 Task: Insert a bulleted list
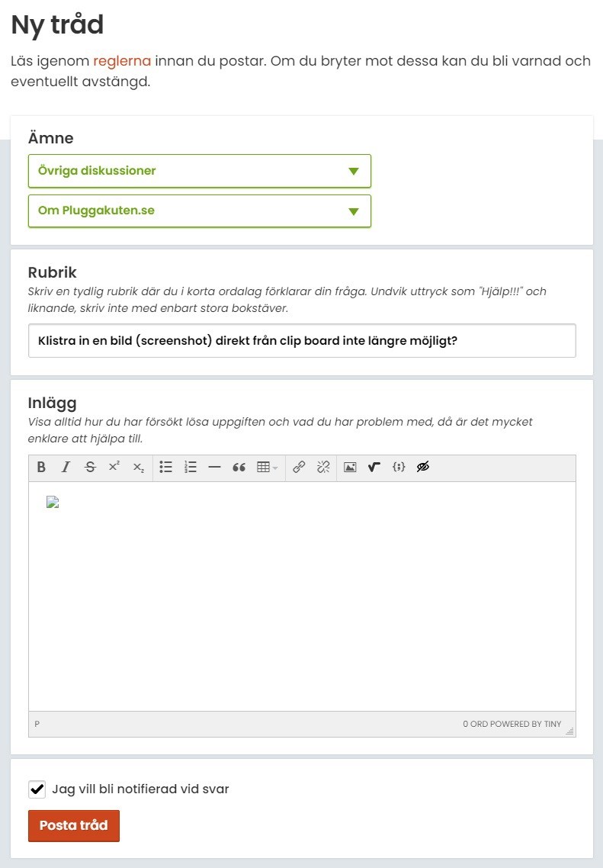[166, 468]
